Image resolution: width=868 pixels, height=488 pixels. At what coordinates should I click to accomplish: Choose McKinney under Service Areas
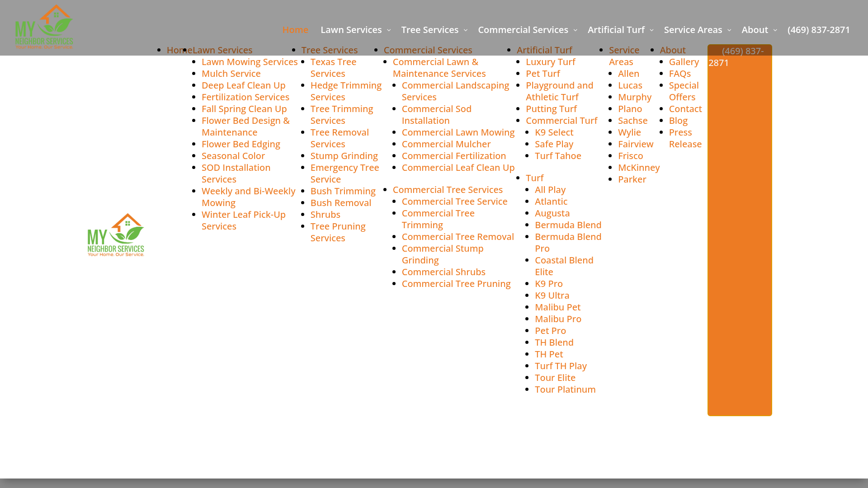(638, 168)
